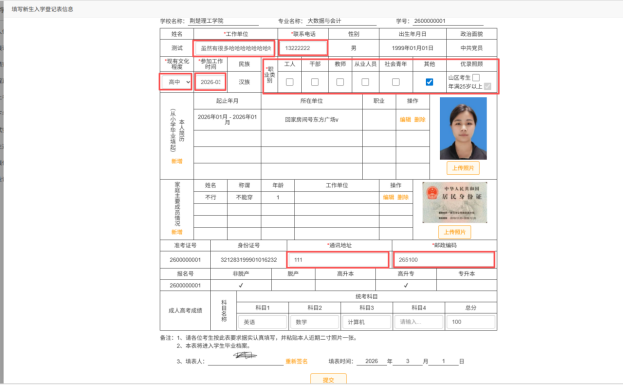Uncheck the 其他 occupation checkbox
The height and width of the screenshot is (386, 623).
click(x=429, y=82)
